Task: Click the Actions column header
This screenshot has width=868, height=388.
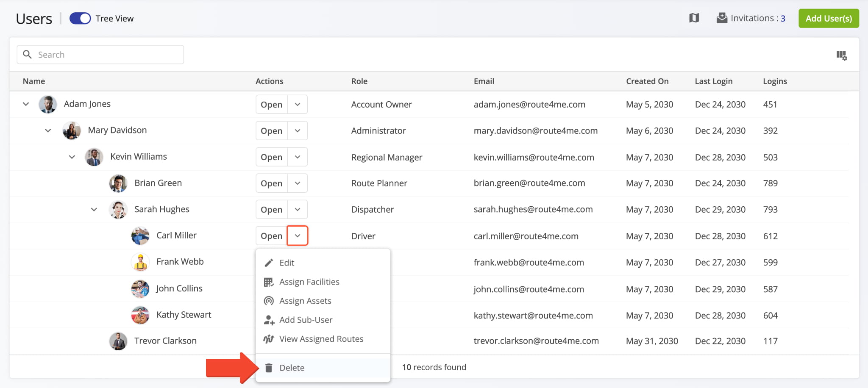Action: pyautogui.click(x=269, y=81)
